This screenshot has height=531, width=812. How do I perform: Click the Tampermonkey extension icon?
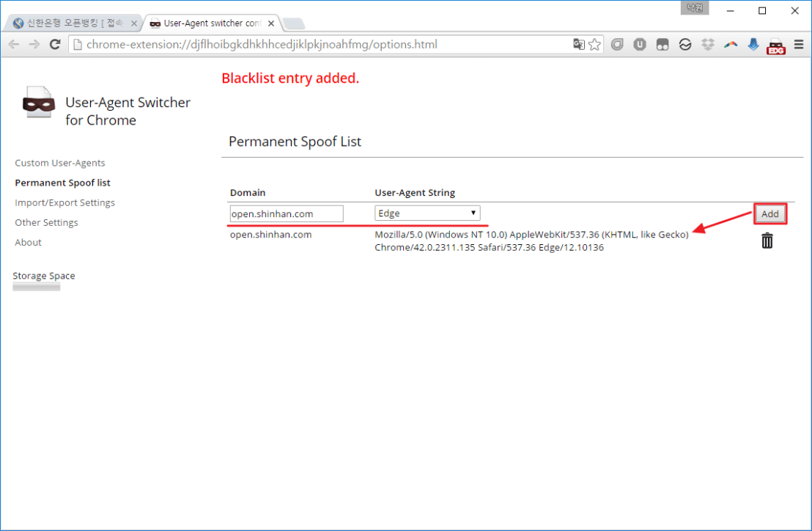click(x=662, y=45)
